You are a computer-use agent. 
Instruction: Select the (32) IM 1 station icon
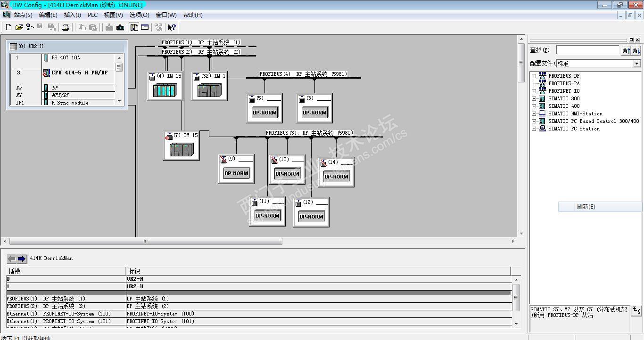coord(209,86)
